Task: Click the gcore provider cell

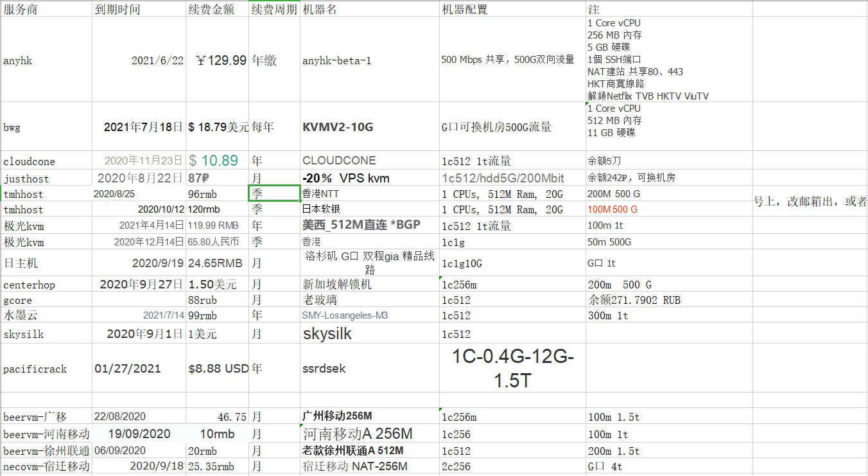Action: tap(46, 300)
